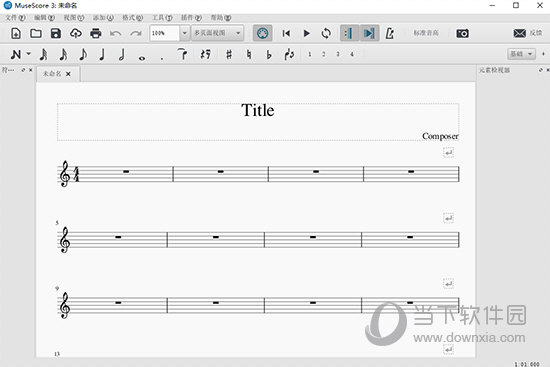Insert a rest
The width and height of the screenshot is (550, 367).
[206, 54]
